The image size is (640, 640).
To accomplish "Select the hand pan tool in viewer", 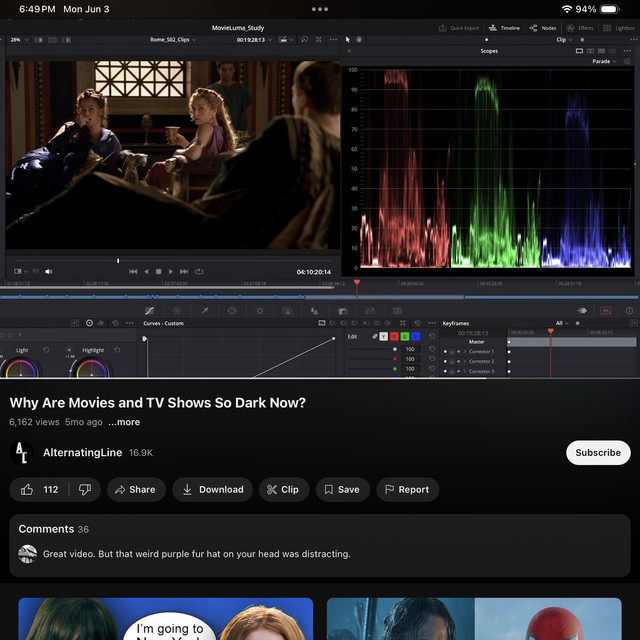I will coord(359,40).
